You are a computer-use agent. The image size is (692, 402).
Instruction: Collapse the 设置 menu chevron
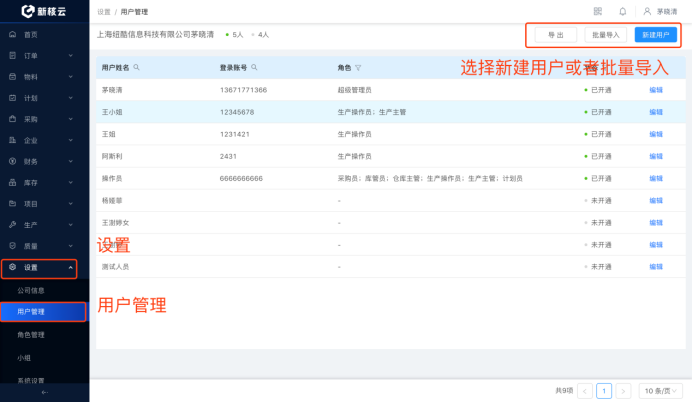pos(71,267)
